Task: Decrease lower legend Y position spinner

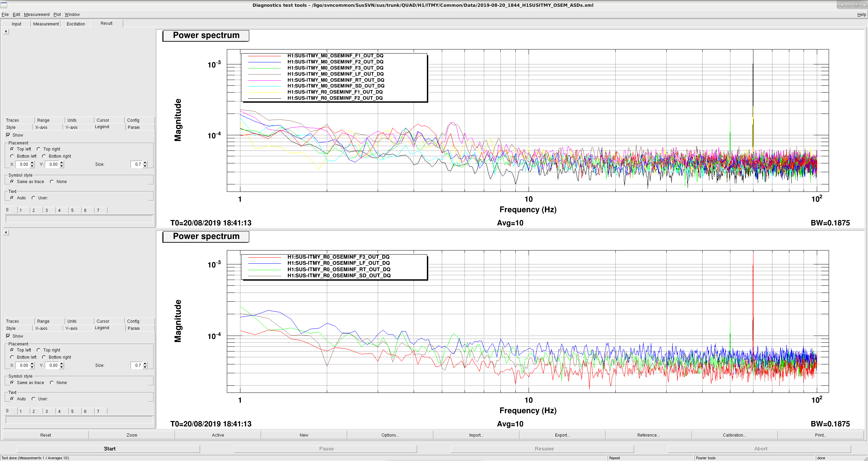Action: 62,367
